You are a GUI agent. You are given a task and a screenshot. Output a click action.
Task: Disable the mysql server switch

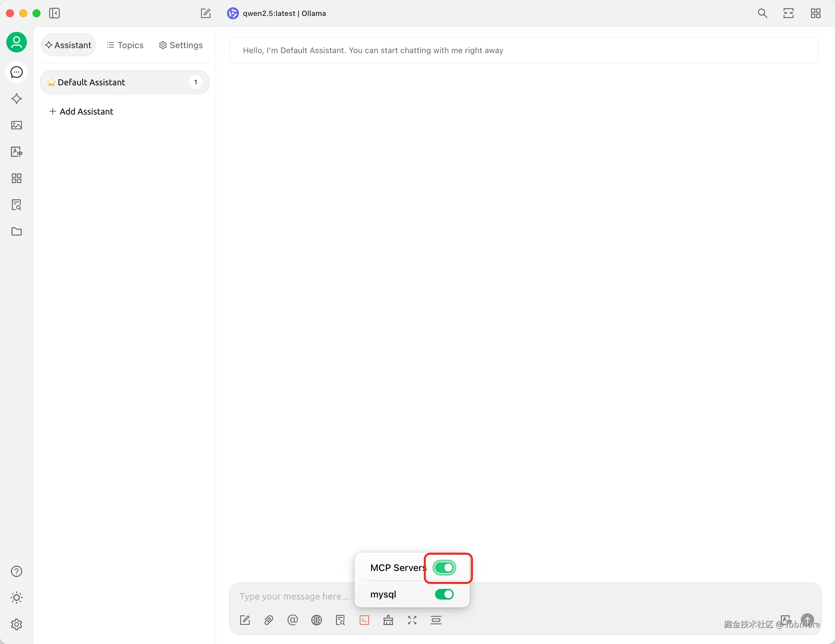pos(444,594)
